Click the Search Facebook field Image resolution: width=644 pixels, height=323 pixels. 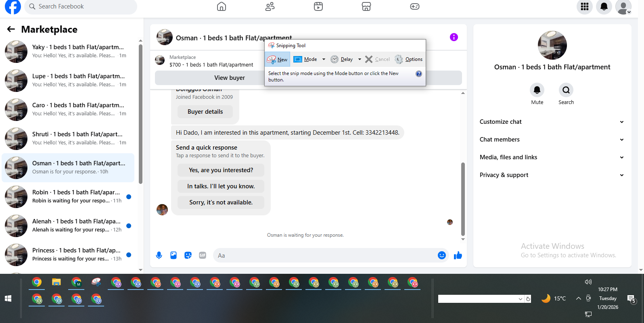[x=81, y=6]
